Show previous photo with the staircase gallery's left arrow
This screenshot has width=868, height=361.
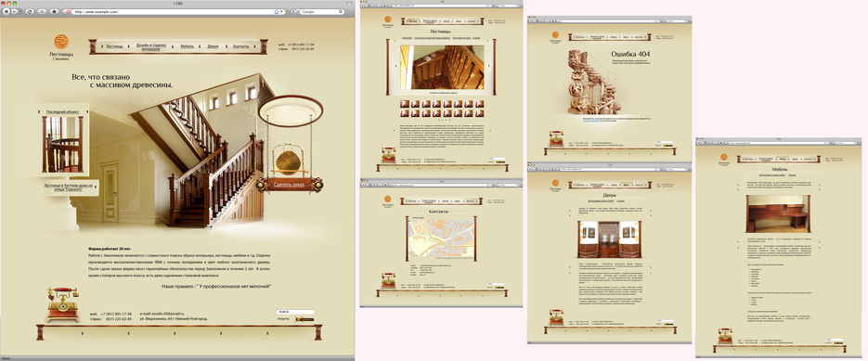pyautogui.click(x=395, y=65)
